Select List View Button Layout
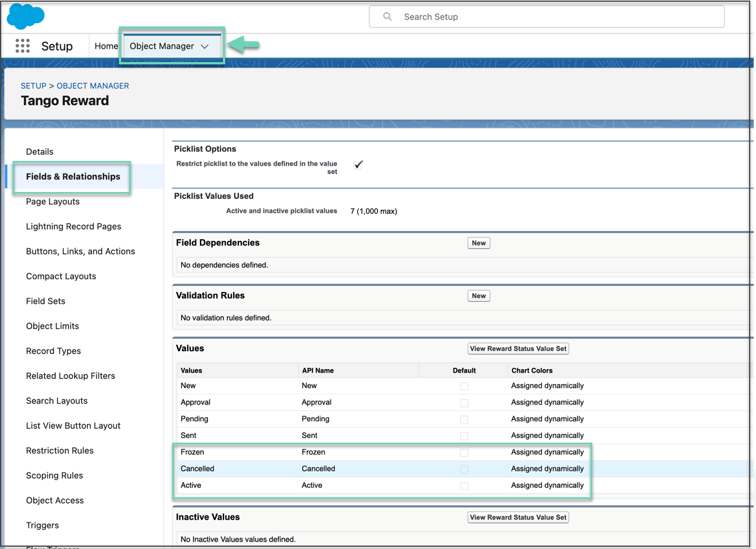Viewport: 756px width, 549px height. click(73, 426)
